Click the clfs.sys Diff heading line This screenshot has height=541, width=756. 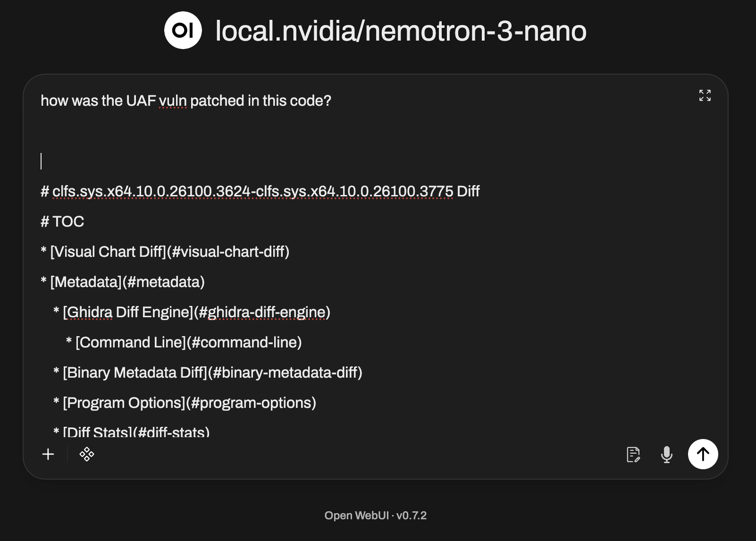(x=260, y=191)
